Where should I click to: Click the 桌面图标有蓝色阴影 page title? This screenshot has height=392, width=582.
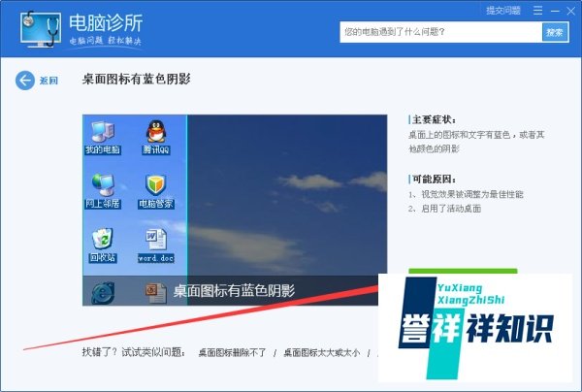coord(136,79)
